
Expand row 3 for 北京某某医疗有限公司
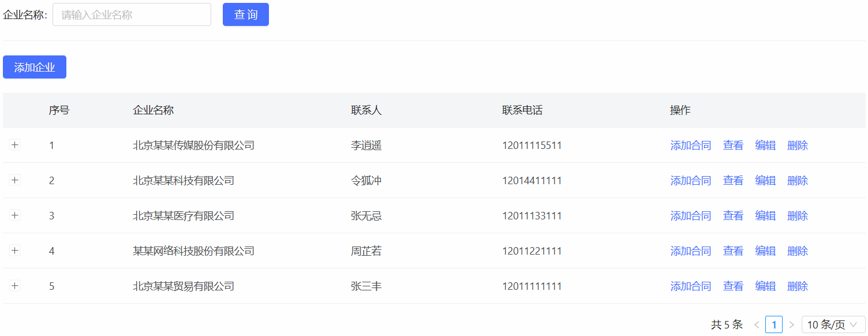click(15, 215)
